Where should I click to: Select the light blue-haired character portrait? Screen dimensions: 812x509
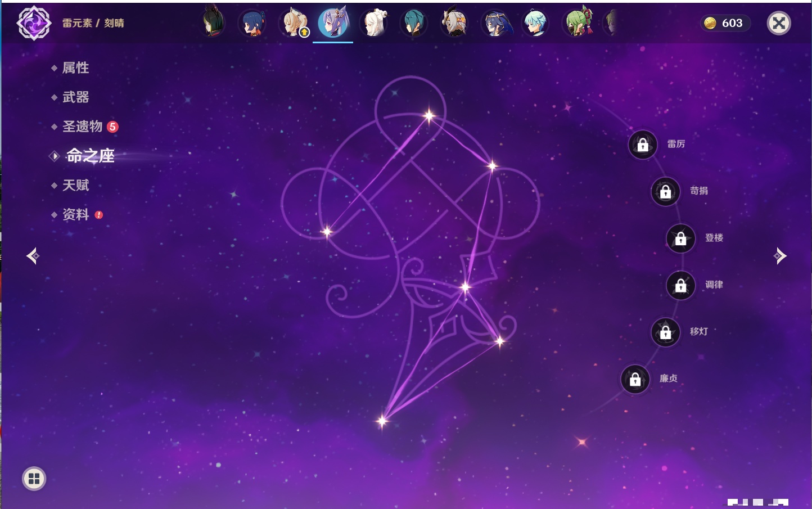pos(536,23)
